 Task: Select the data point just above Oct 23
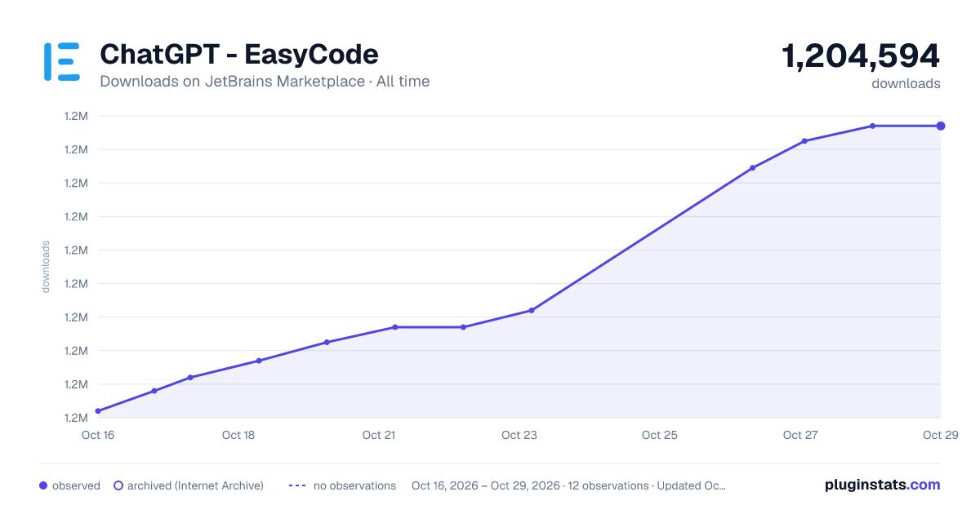click(532, 310)
